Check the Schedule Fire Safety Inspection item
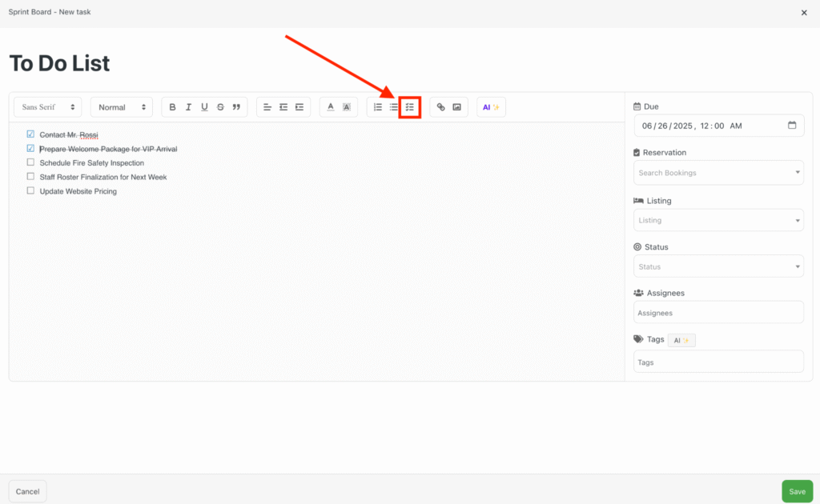820x504 pixels. tap(30, 162)
